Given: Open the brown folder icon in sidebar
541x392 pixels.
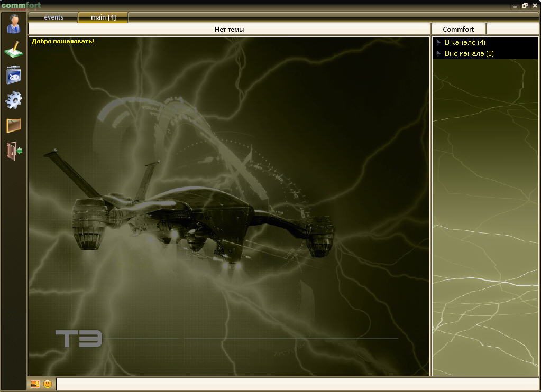Looking at the screenshot, I should click(13, 125).
